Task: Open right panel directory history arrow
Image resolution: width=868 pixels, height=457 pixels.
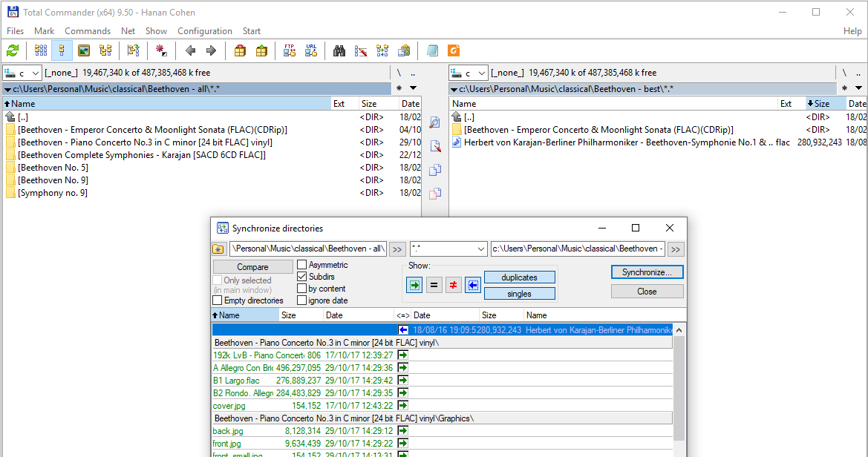Action: point(858,88)
